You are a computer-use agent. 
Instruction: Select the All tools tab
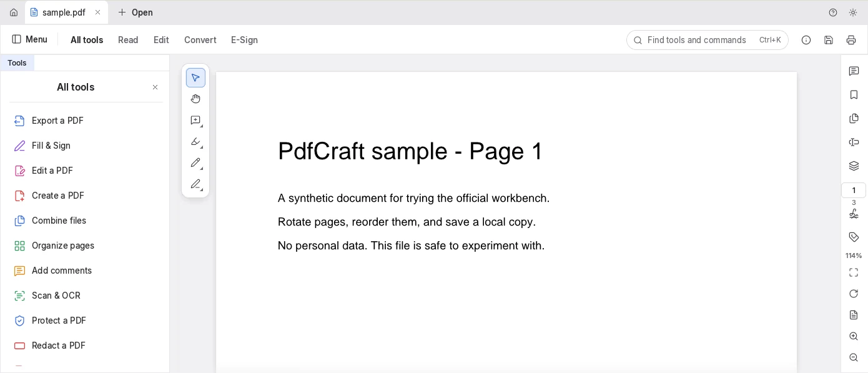coord(87,40)
